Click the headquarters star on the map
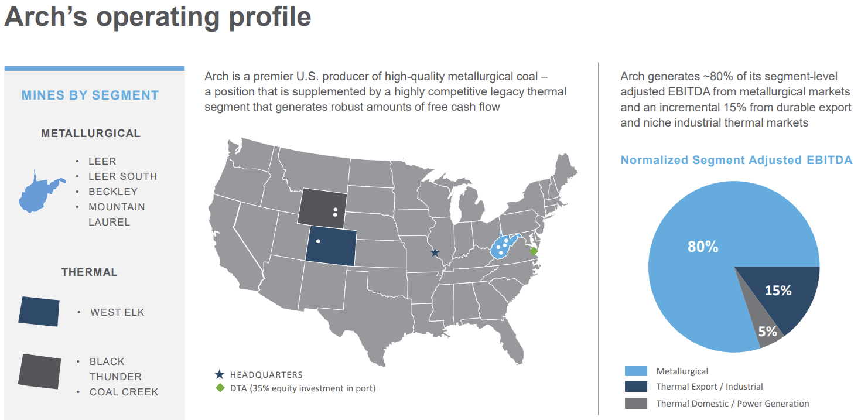Image resolution: width=868 pixels, height=420 pixels. [435, 252]
